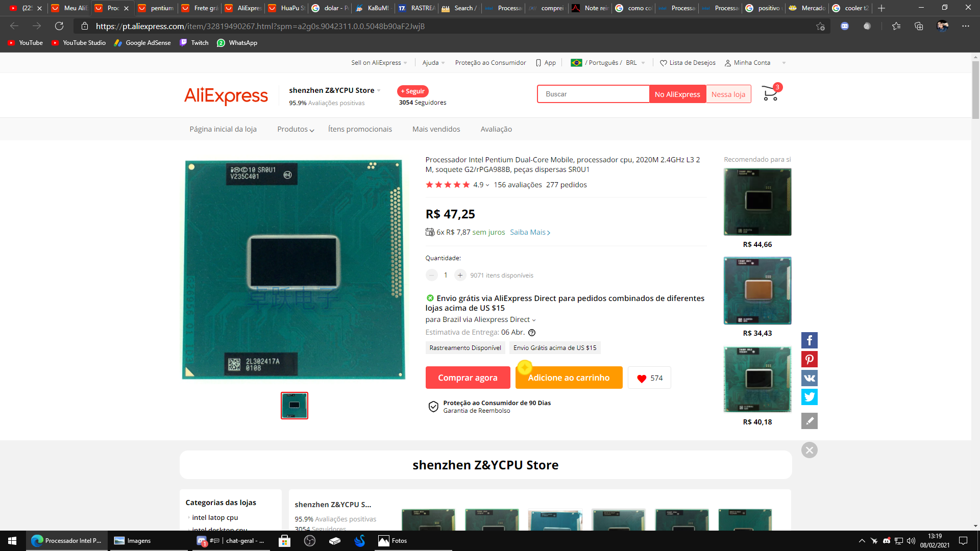
Task: Open language and currency dropdown Português BRL
Action: click(x=608, y=63)
